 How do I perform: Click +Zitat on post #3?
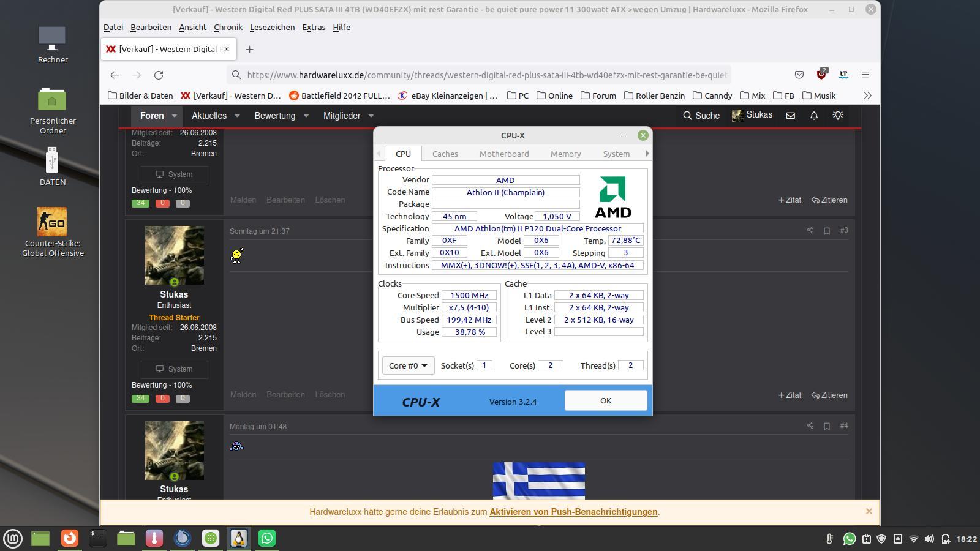[x=790, y=395]
